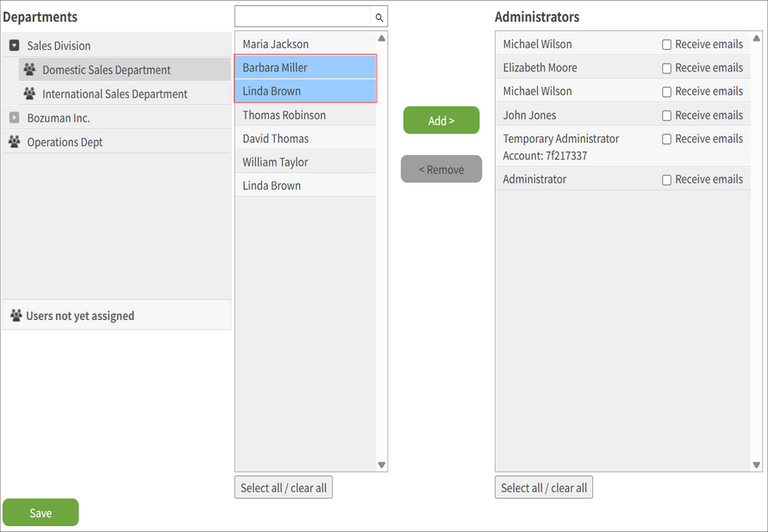This screenshot has width=768, height=532.
Task: Click the search magnifier icon
Action: (x=378, y=16)
